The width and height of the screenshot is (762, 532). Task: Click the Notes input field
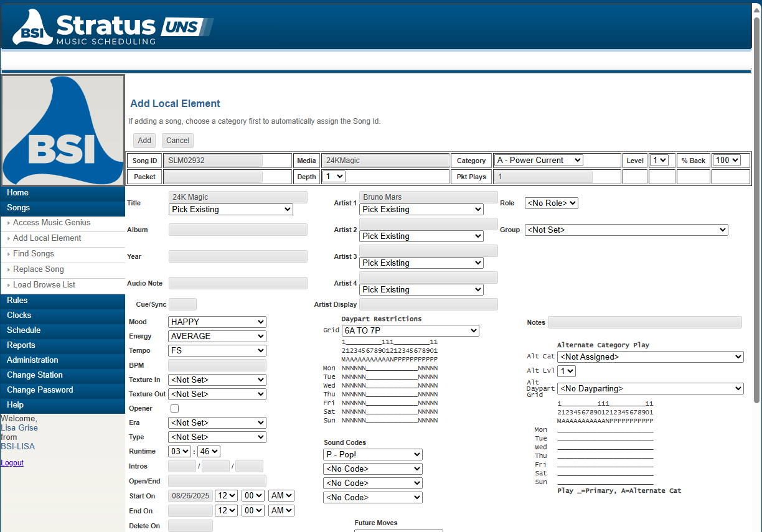click(x=645, y=322)
